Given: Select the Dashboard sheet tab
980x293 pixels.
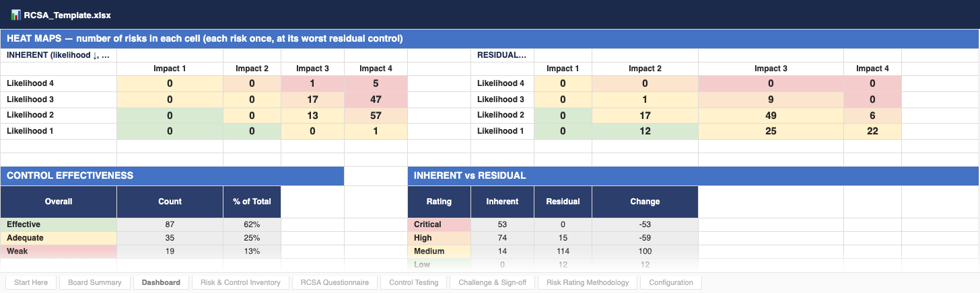Looking at the screenshot, I should pos(161,282).
